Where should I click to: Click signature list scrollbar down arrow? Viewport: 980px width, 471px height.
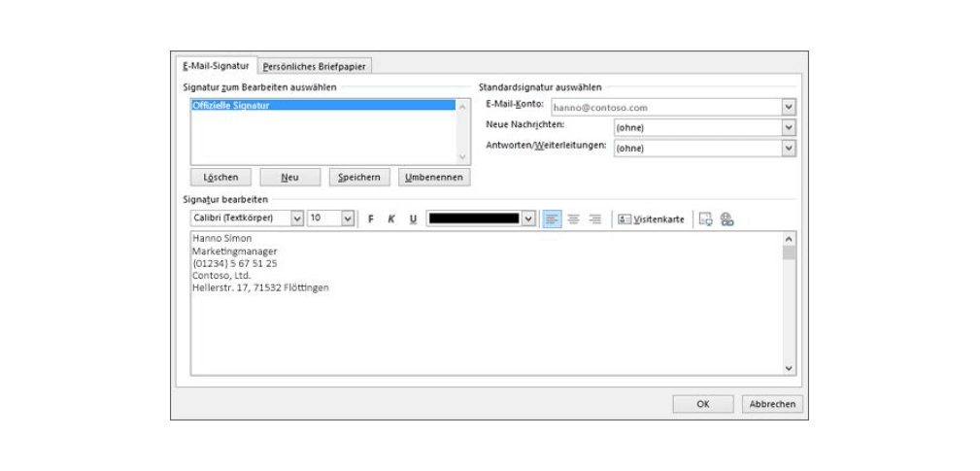click(462, 156)
